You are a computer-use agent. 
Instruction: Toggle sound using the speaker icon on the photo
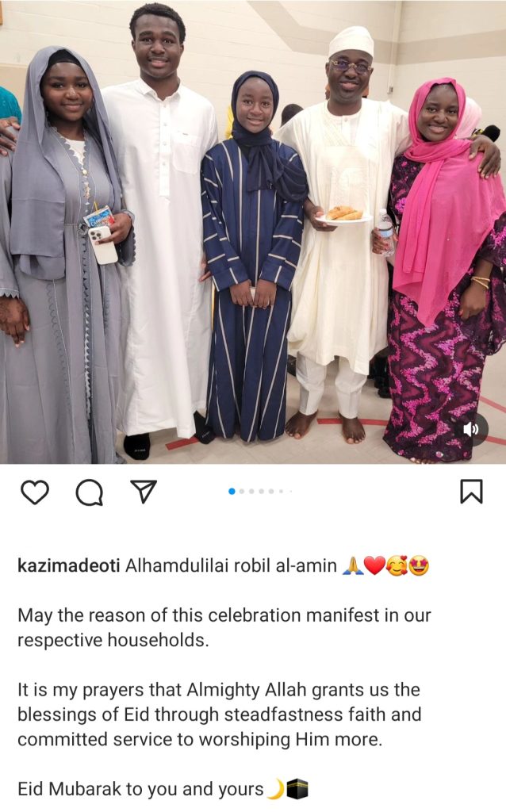[471, 429]
